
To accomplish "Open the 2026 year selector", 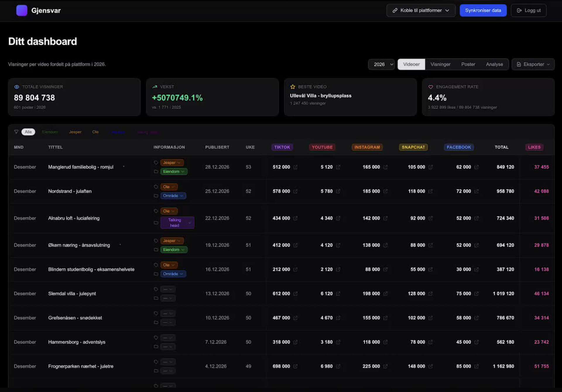I will click(x=381, y=64).
